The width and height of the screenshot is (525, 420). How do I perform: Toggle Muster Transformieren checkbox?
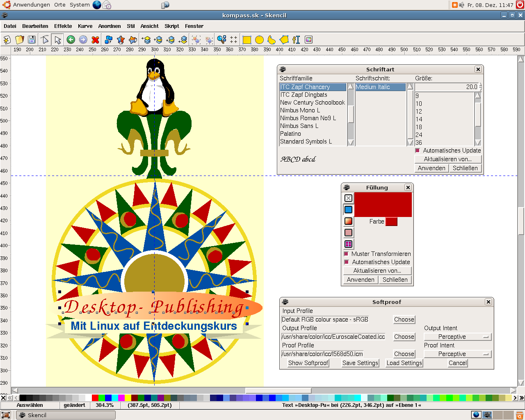[x=346, y=254]
